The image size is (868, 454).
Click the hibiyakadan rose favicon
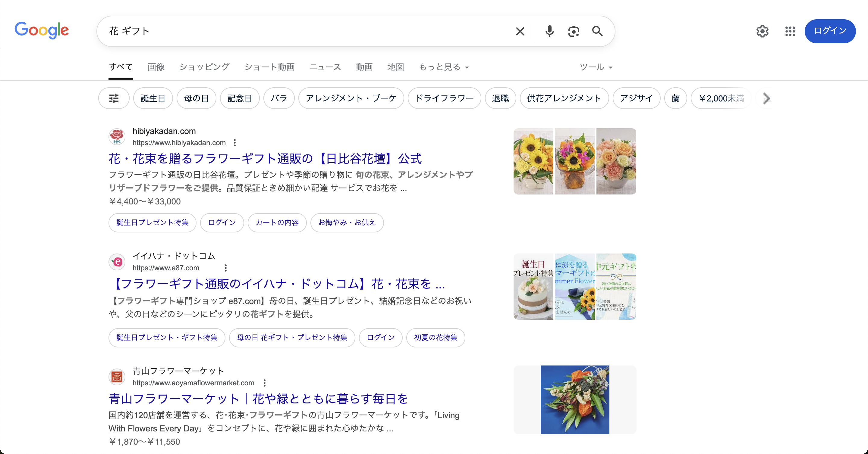[117, 137]
